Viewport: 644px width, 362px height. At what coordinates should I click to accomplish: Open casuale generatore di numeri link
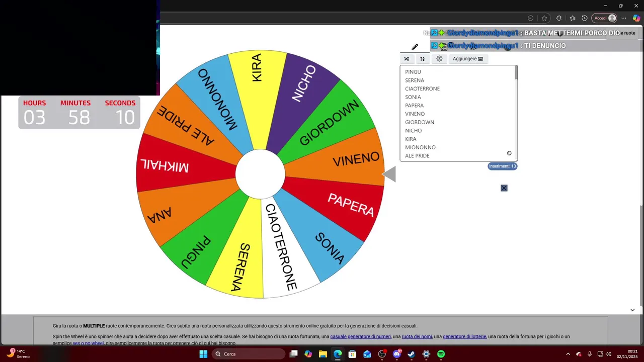tap(360, 336)
